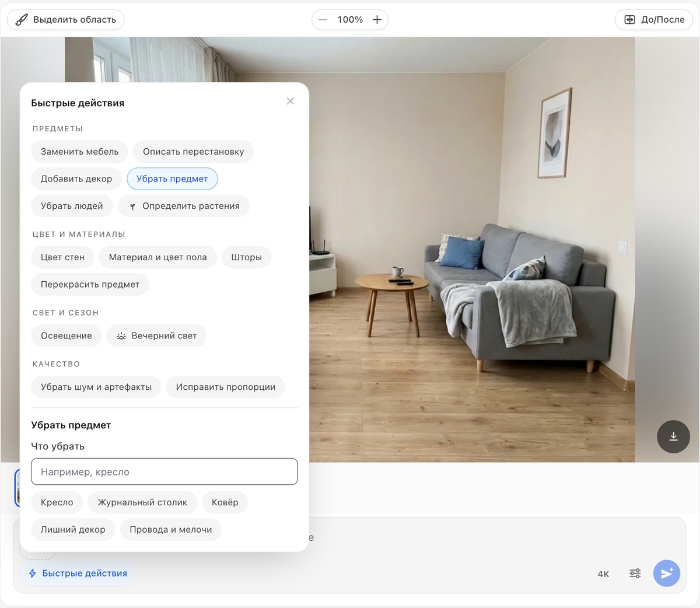Choose Исправить пропорции action

(x=226, y=387)
